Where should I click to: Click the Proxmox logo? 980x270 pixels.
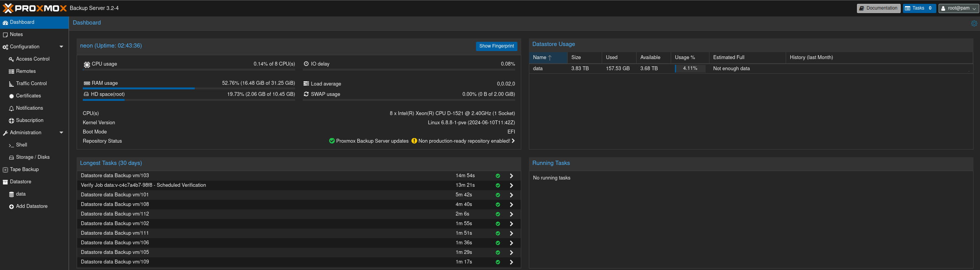click(x=35, y=8)
